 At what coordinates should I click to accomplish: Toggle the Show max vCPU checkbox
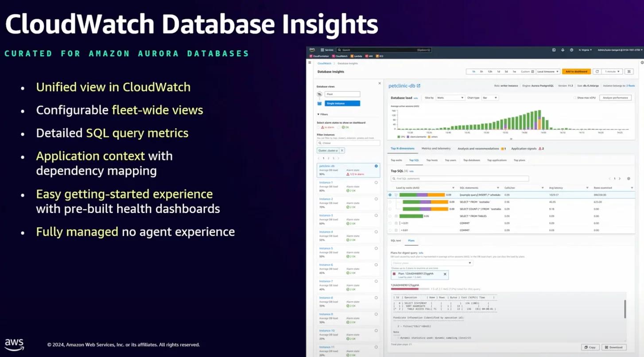click(575, 97)
